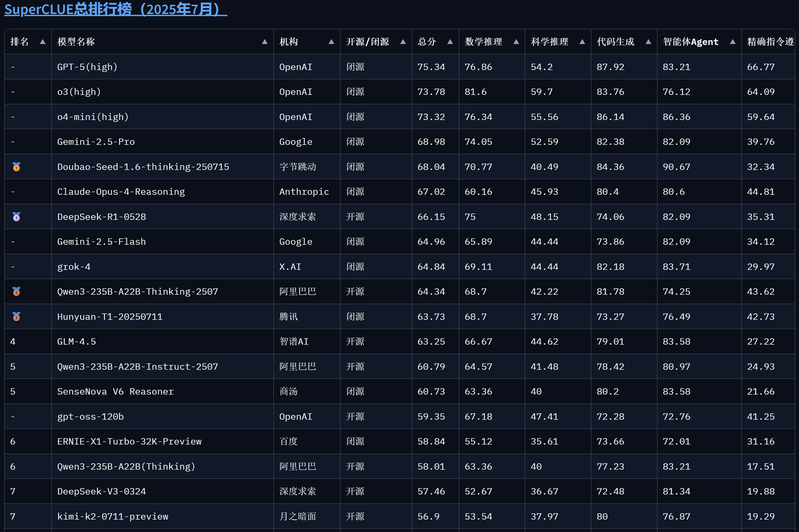The height and width of the screenshot is (532, 799).
Task: Select the o3(high) model name
Action: [79, 92]
